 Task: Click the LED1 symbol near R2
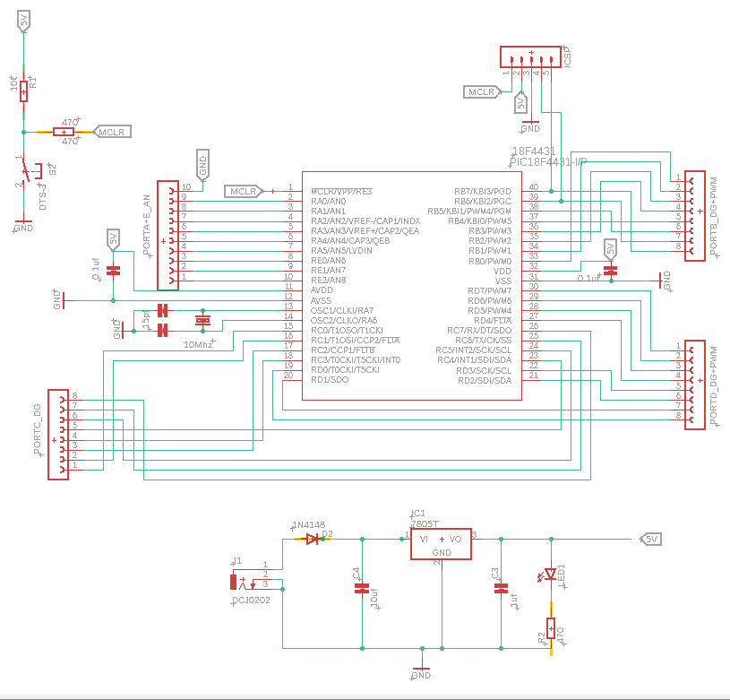(x=550, y=574)
